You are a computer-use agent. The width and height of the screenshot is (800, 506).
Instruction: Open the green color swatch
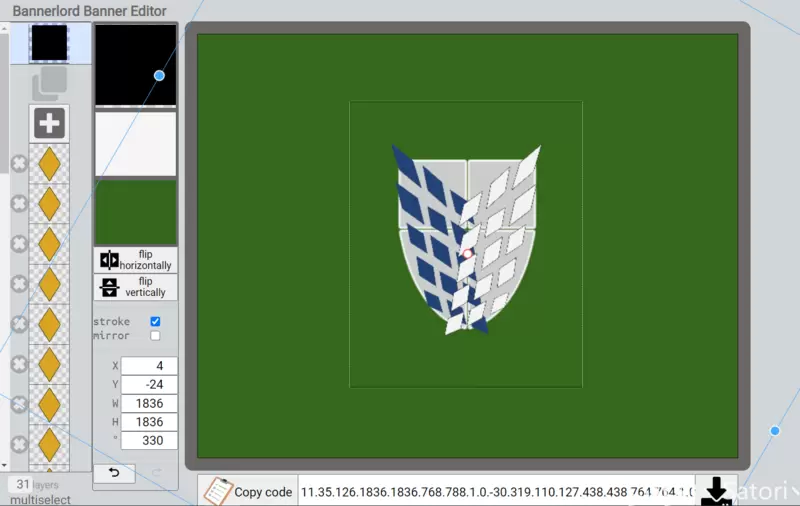(x=136, y=212)
